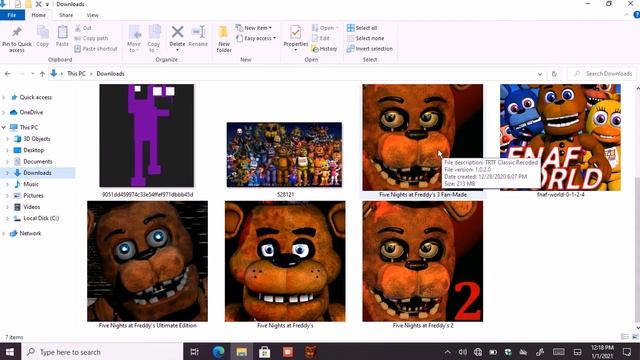The image size is (640, 360).
Task: Click Invert selection
Action: [370, 49]
